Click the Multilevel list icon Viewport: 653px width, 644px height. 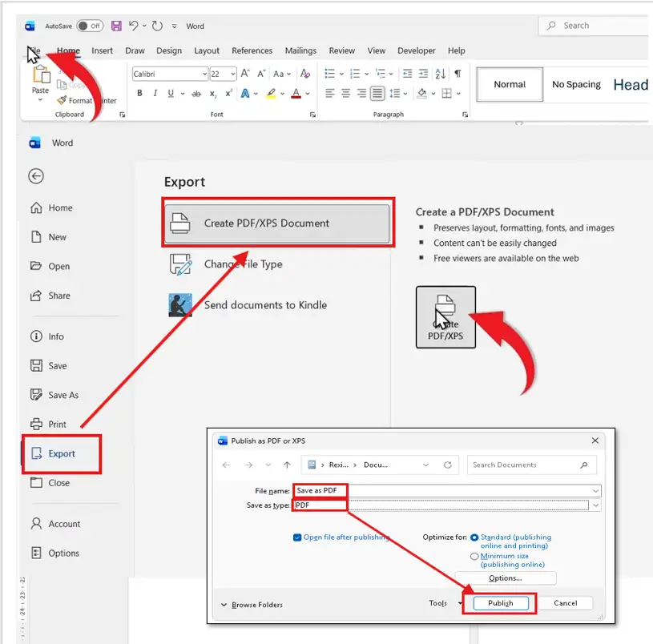click(381, 74)
